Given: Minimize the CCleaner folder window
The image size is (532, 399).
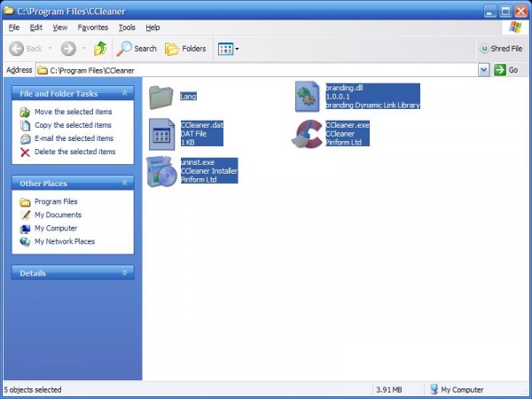Looking at the screenshot, I should pos(489,12).
